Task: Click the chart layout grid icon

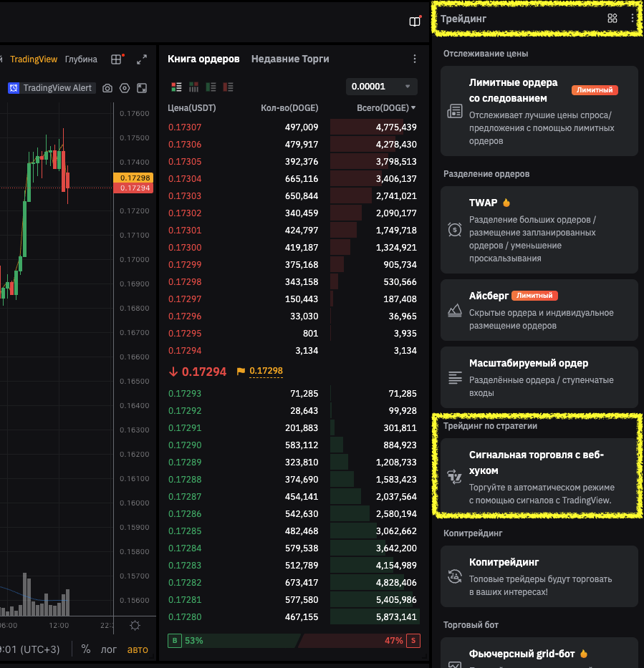Action: pos(116,59)
